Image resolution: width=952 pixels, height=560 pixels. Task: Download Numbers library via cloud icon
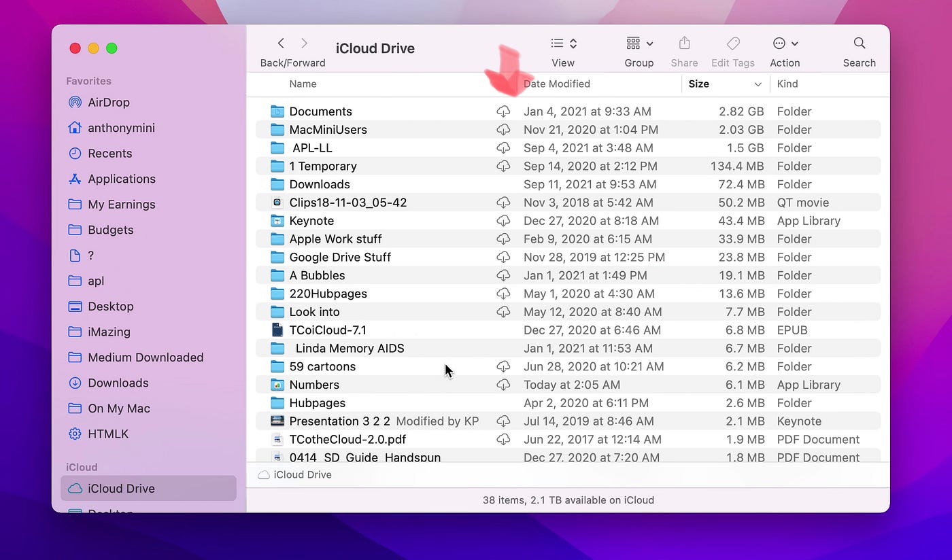click(x=503, y=385)
